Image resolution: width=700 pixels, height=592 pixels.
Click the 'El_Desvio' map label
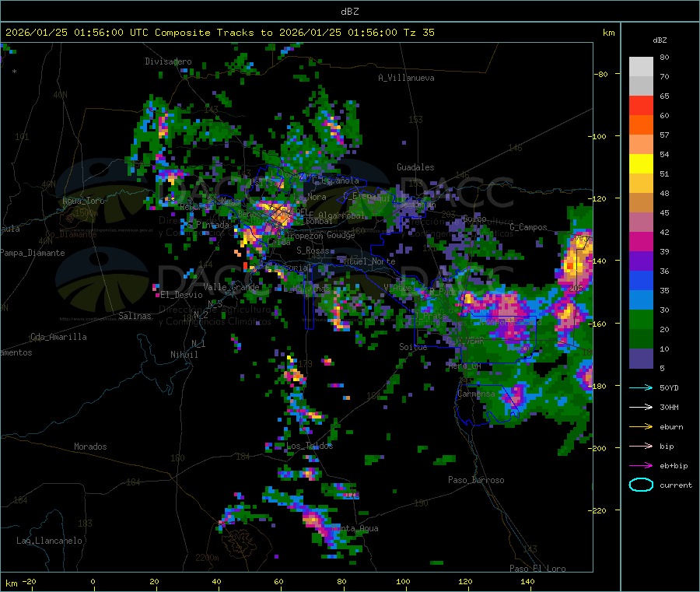[x=181, y=295]
